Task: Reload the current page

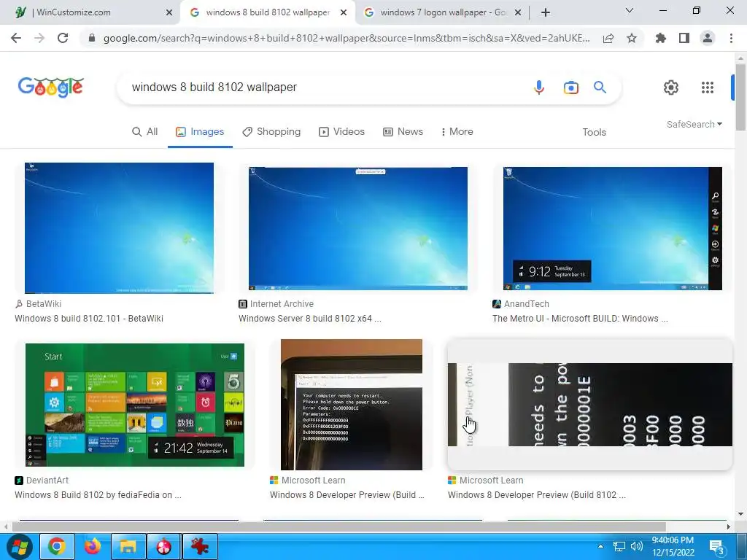Action: [x=63, y=38]
